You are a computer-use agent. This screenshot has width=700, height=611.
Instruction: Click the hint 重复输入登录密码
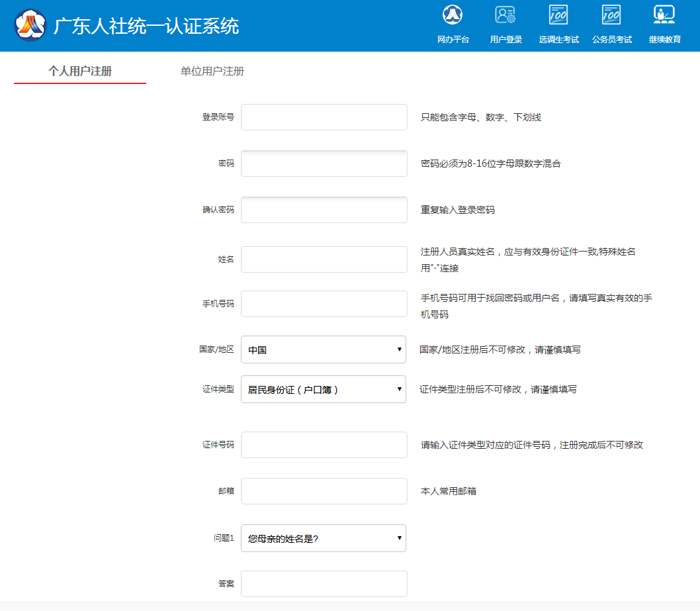[458, 210]
